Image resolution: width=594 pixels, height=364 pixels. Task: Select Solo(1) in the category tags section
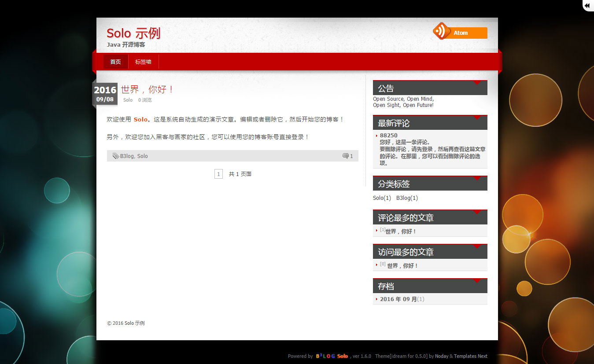pos(382,198)
